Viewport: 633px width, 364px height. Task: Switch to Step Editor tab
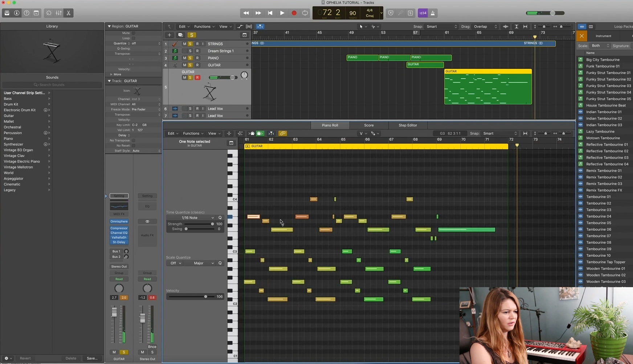[x=408, y=125]
